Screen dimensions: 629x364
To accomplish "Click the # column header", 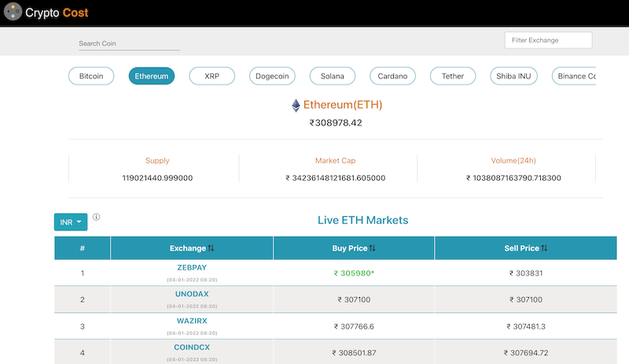I will 83,248.
